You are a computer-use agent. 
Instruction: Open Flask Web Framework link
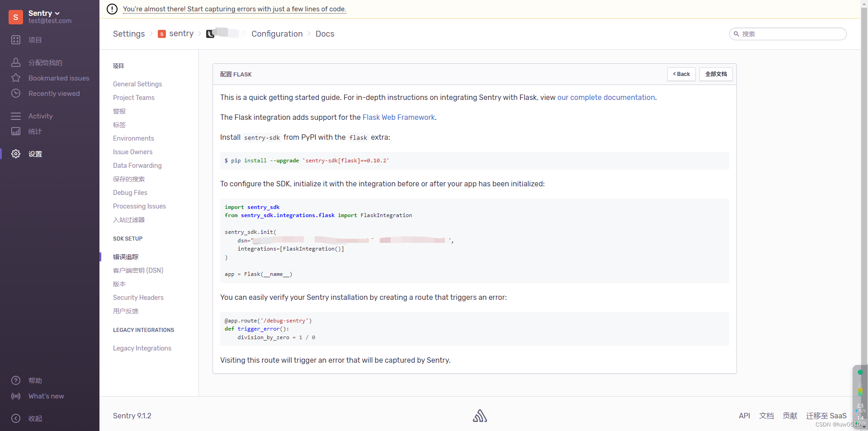[x=399, y=117]
